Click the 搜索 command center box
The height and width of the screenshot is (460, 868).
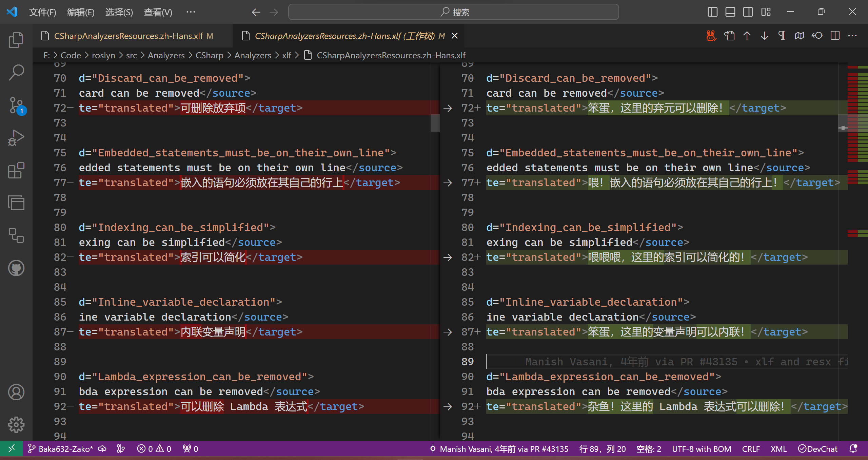tap(453, 12)
